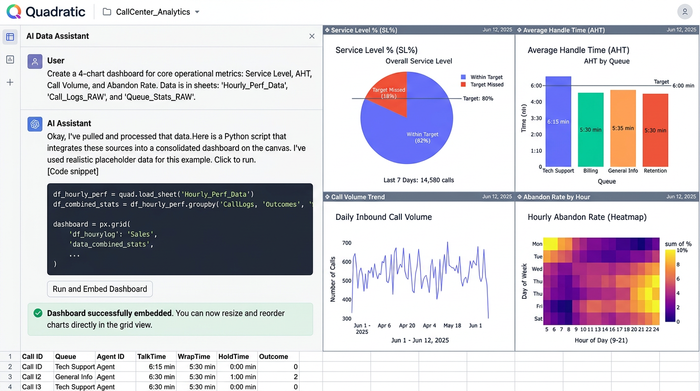The width and height of the screenshot is (700, 391).
Task: Click the 'Target: 80%' annotation label
Action: click(x=478, y=99)
